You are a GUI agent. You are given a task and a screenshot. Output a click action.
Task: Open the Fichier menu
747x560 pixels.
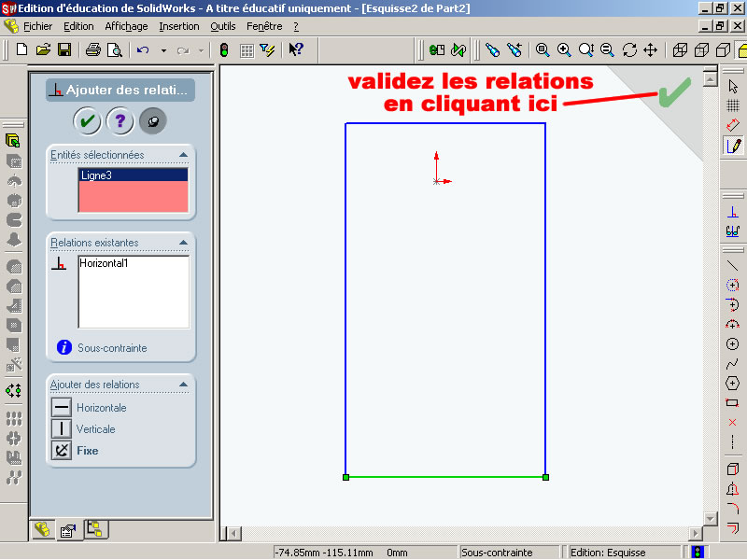[x=37, y=26]
